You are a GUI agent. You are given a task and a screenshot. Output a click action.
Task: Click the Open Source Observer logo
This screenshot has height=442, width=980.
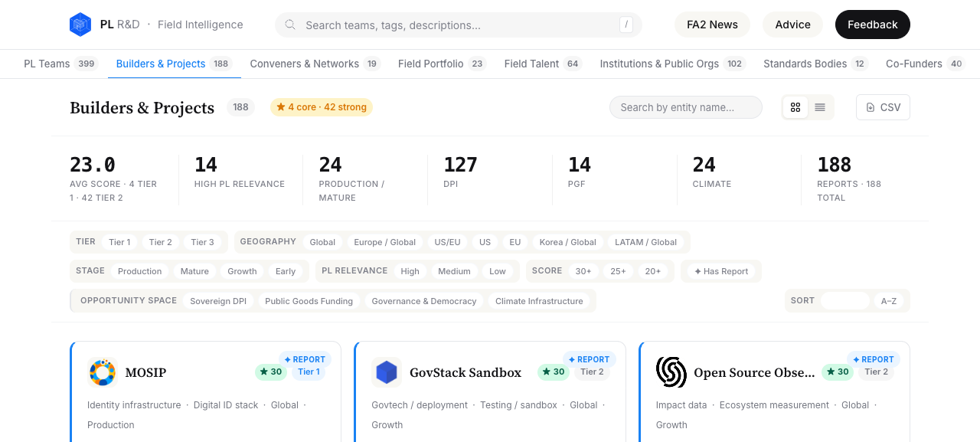[x=671, y=372]
